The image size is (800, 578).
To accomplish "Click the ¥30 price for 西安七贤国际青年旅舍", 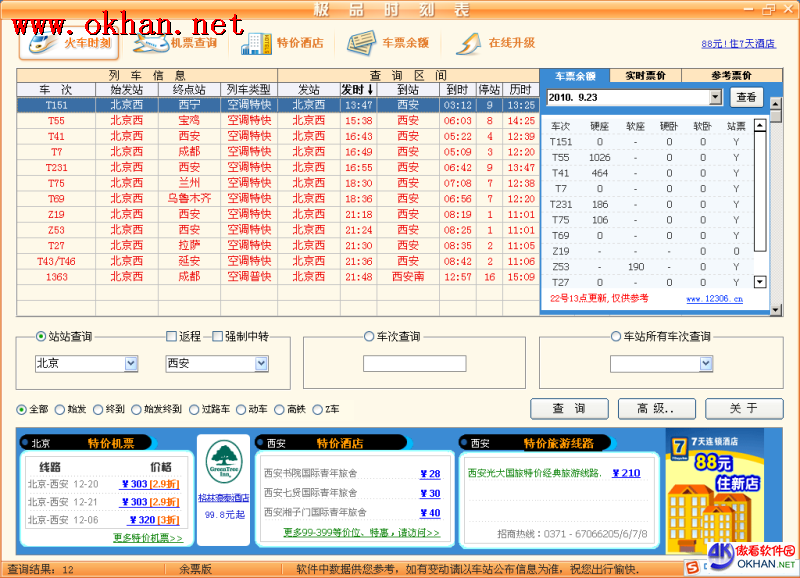I will coord(430,493).
